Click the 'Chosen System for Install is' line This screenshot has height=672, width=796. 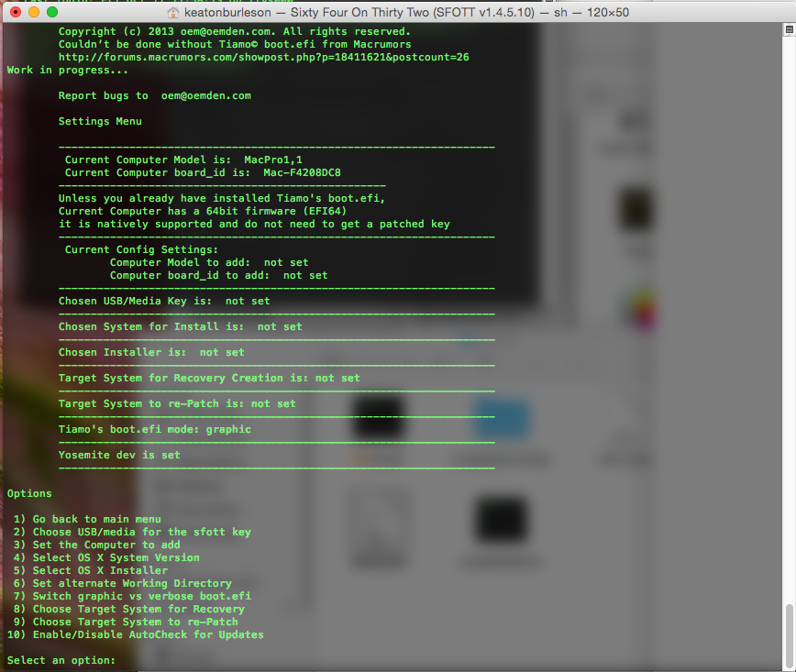point(181,326)
